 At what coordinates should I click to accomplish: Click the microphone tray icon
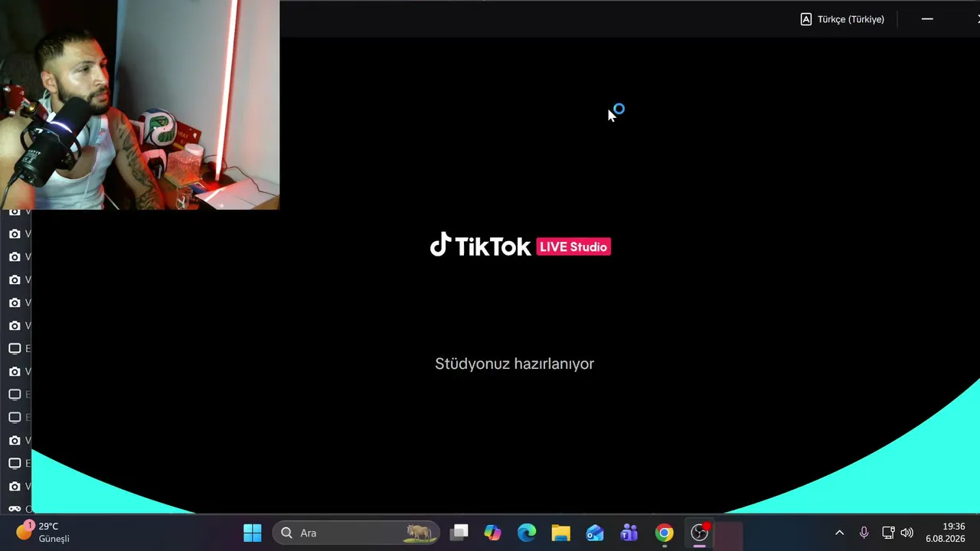click(864, 533)
